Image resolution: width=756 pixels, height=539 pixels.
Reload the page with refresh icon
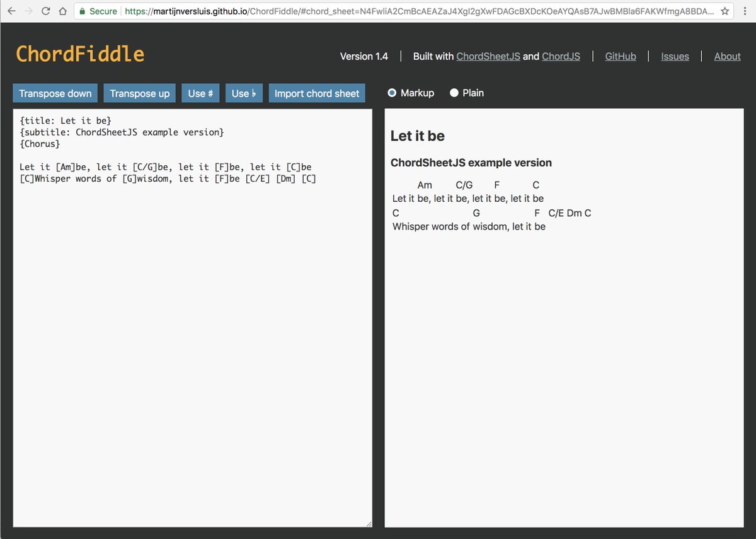point(45,11)
